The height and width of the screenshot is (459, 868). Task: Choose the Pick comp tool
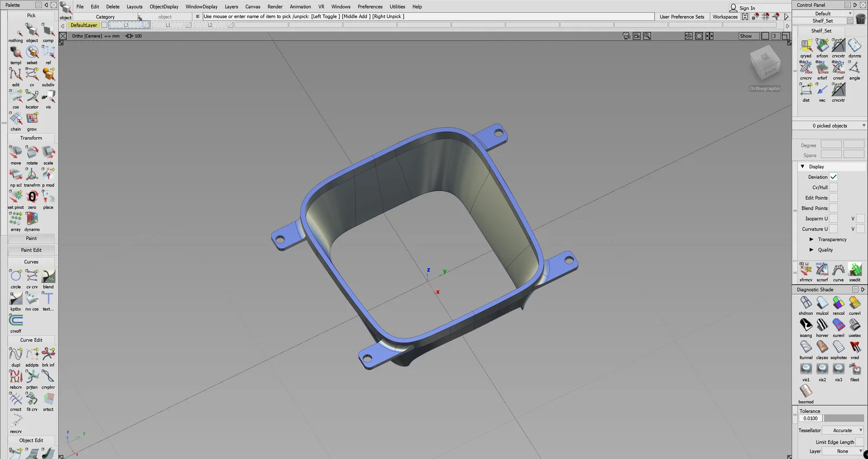point(48,33)
